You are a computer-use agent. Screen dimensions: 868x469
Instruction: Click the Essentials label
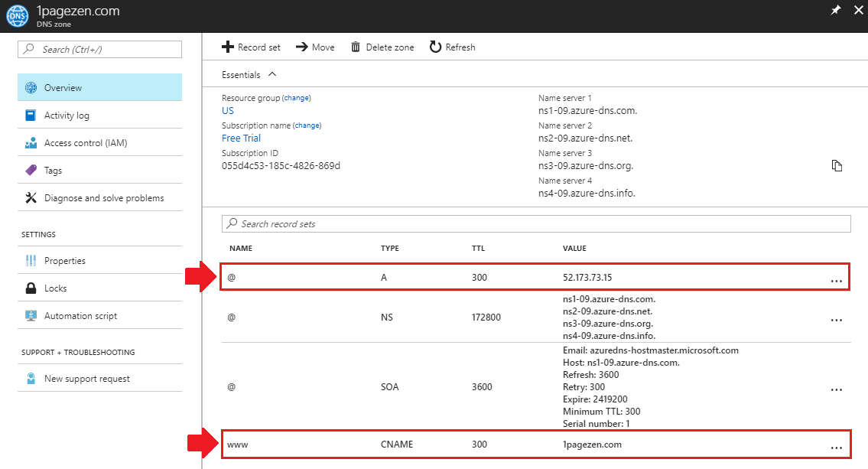241,75
